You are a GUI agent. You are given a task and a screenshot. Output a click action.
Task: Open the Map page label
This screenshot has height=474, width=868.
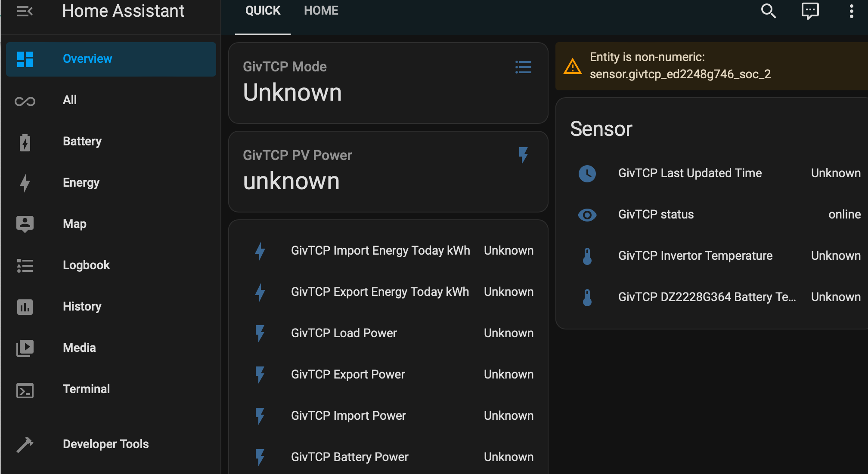pos(74,224)
